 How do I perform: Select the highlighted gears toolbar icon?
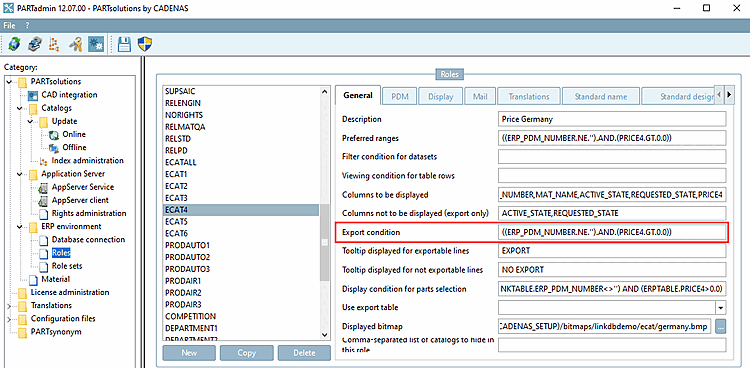click(x=95, y=45)
